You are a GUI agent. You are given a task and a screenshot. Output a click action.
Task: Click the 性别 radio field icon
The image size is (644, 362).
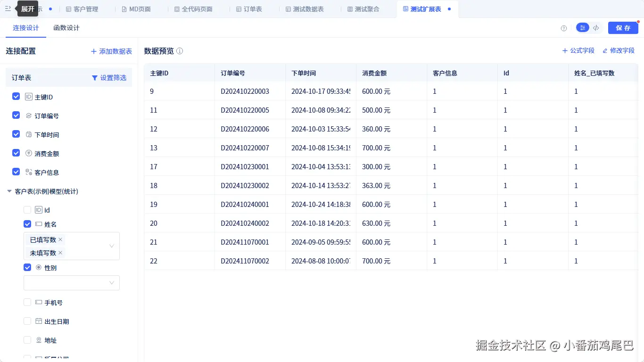pos(39,267)
